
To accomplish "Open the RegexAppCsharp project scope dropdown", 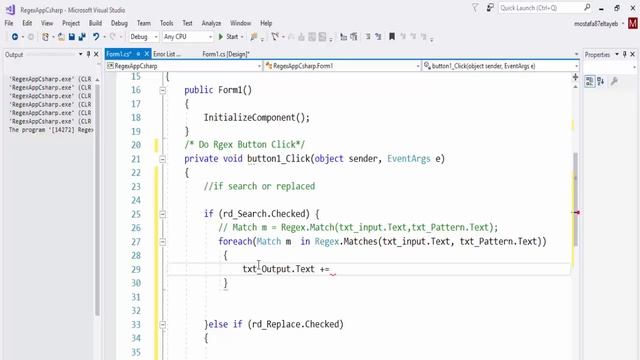I will pyautogui.click(x=184, y=66).
